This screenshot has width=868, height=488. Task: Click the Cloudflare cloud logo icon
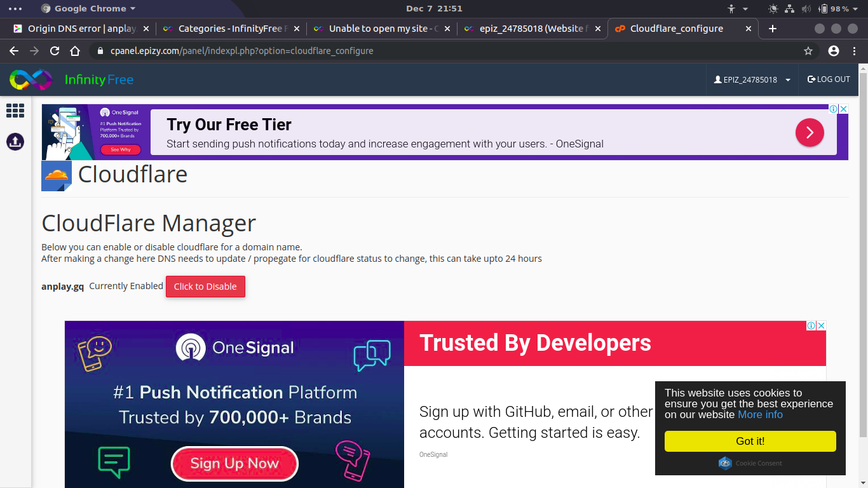(x=57, y=176)
